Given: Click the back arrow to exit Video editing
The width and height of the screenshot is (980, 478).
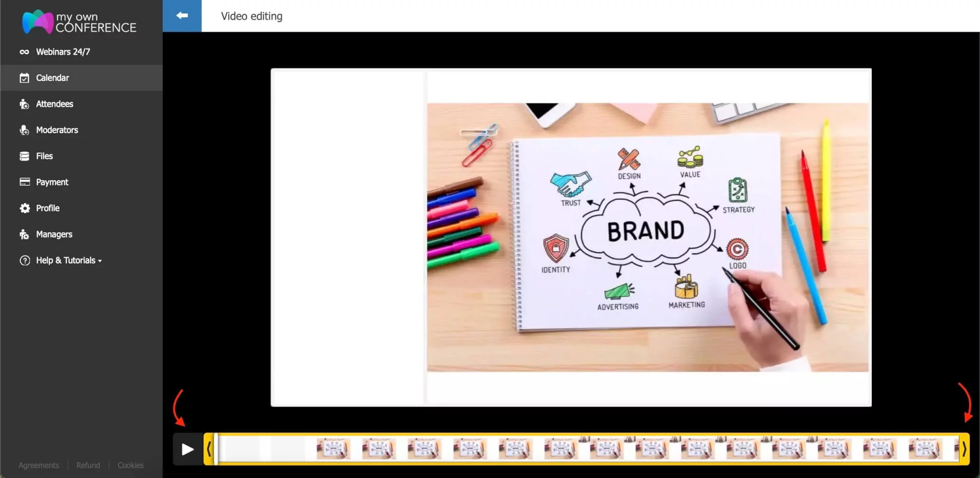Looking at the screenshot, I should (182, 15).
